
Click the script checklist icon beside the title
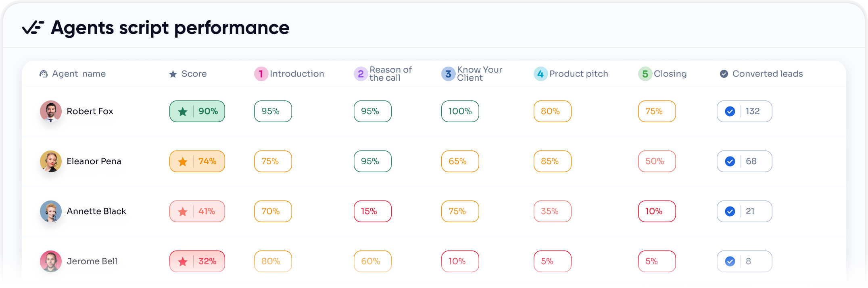click(x=33, y=27)
